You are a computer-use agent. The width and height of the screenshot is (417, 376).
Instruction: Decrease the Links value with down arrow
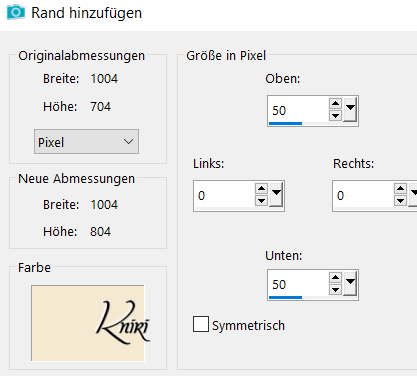pyautogui.click(x=261, y=201)
